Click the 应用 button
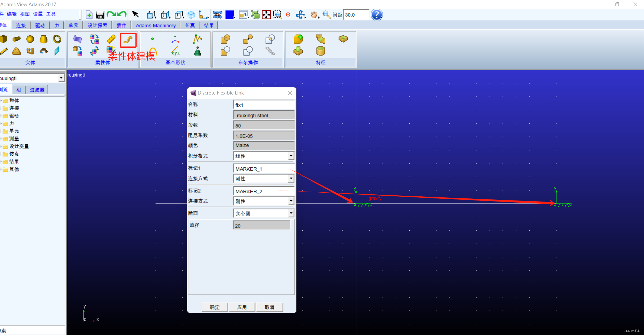The image size is (644, 335). click(x=242, y=307)
